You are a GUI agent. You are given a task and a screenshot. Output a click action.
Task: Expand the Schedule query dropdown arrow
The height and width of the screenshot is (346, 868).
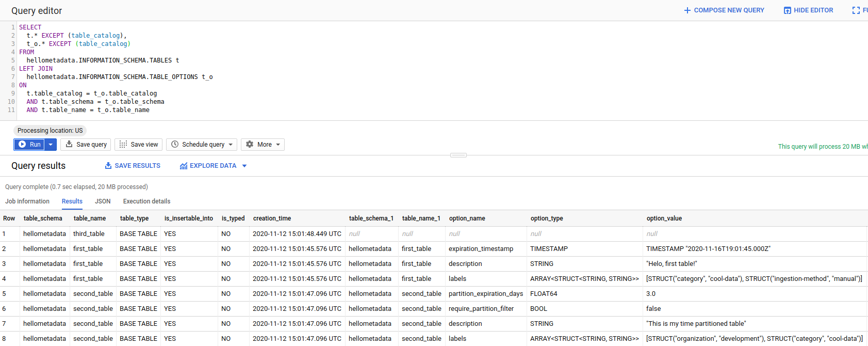click(x=231, y=145)
